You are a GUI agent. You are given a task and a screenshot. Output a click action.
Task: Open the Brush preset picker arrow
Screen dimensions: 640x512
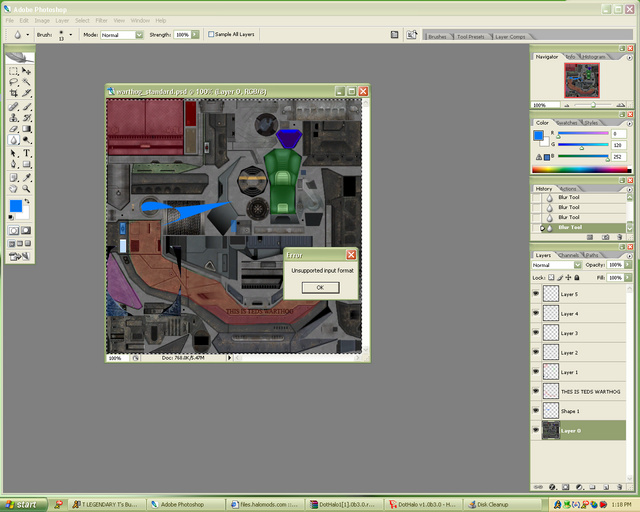71,35
